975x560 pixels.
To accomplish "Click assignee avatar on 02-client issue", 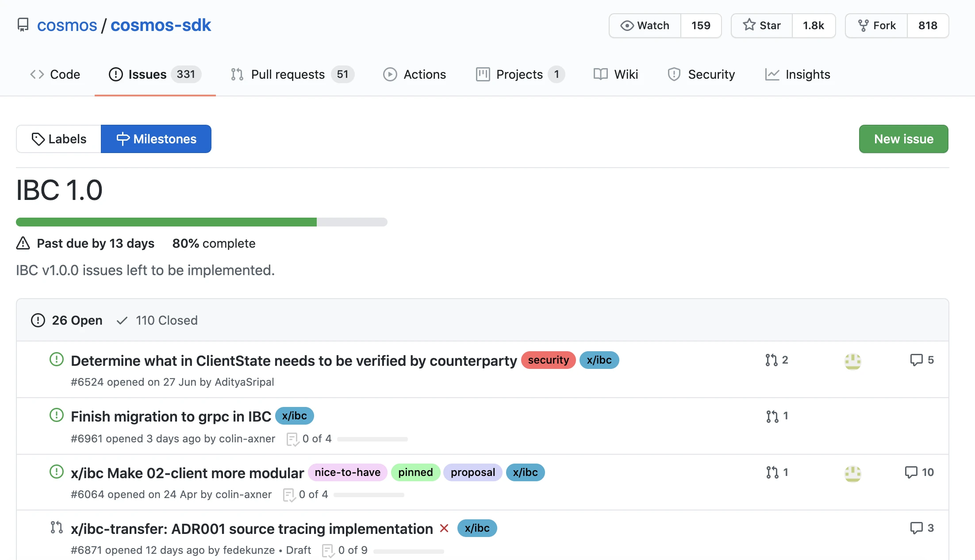I will tap(853, 474).
